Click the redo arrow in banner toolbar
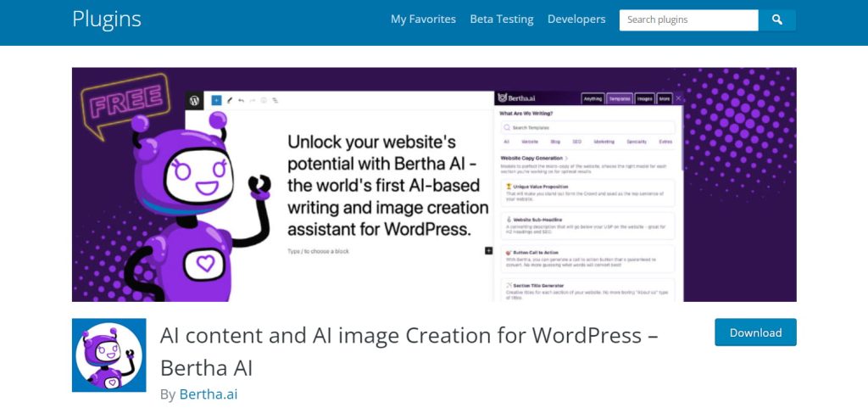 tap(253, 100)
